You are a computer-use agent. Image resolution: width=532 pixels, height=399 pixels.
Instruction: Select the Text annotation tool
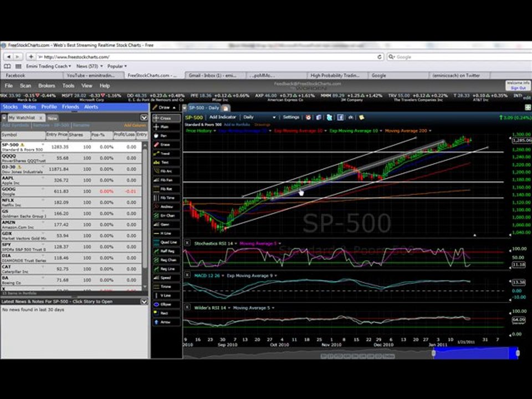click(166, 162)
